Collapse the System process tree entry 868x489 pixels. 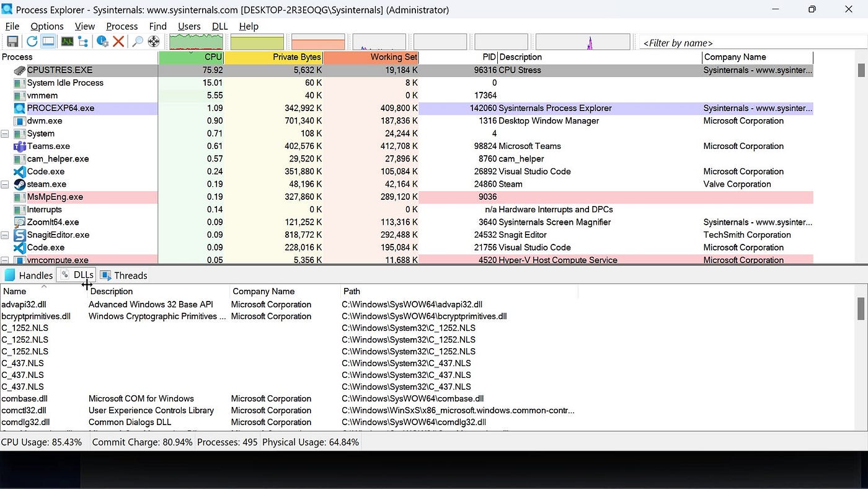point(5,133)
